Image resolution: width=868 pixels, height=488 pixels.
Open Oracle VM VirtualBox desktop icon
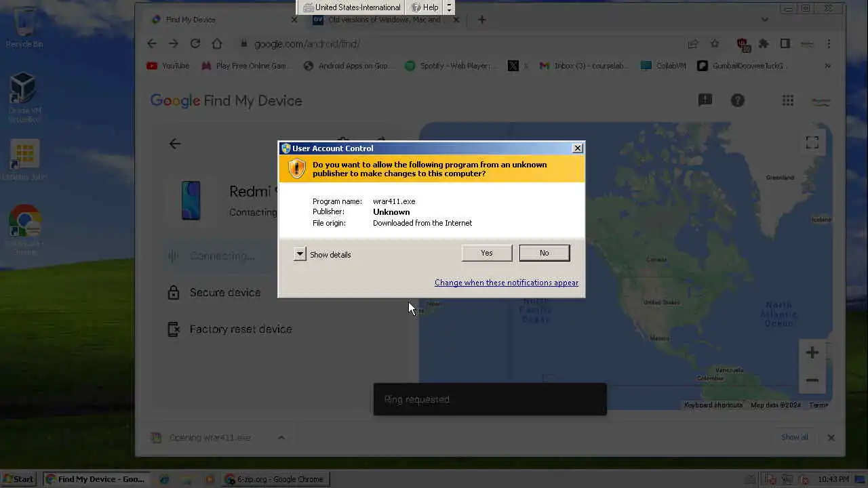pos(24,98)
